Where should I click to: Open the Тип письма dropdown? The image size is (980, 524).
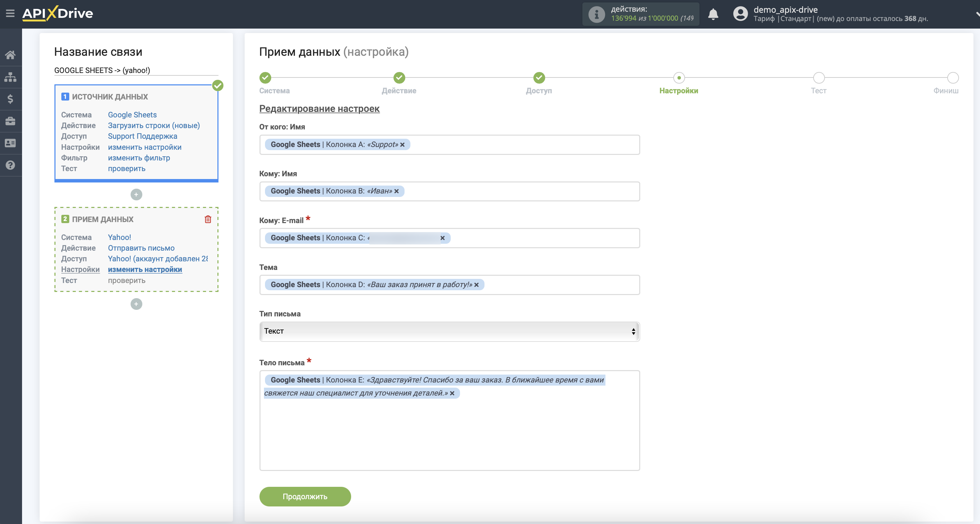pyautogui.click(x=449, y=331)
